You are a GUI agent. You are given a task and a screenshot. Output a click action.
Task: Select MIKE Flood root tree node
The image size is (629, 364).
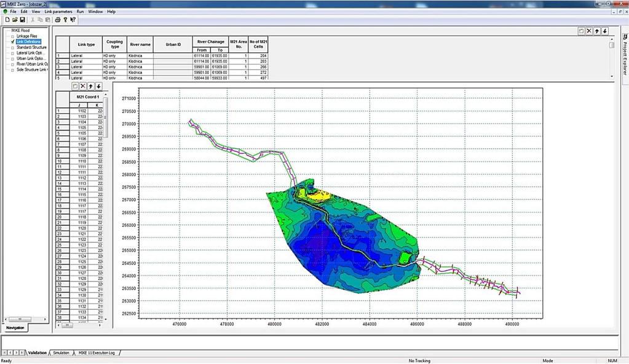tap(20, 31)
